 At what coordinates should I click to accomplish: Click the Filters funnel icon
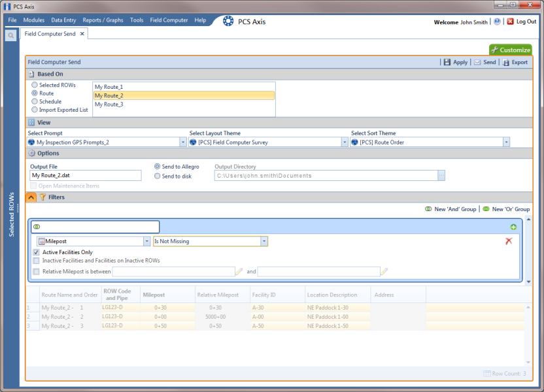point(42,197)
